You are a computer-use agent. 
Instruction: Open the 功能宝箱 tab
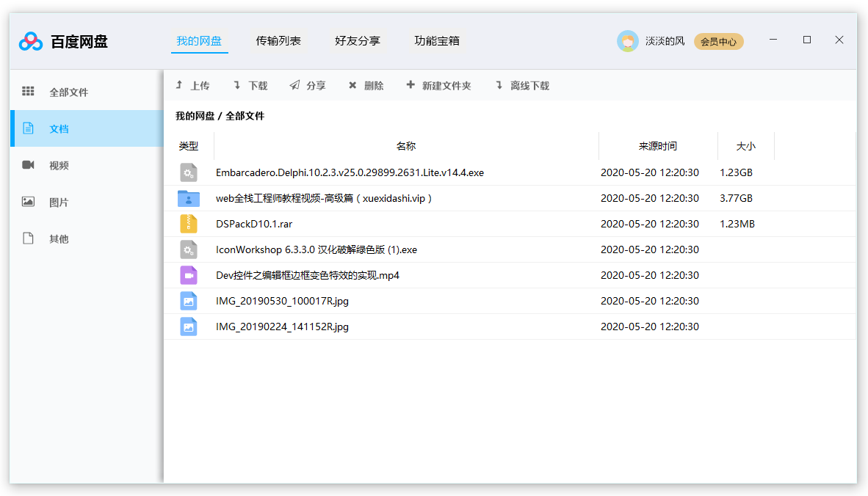(437, 41)
